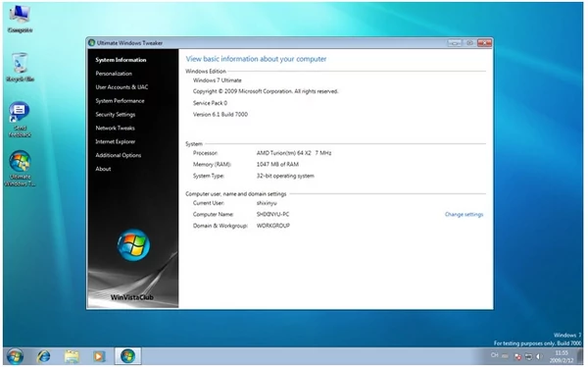Click the Show desktop button on taskbar
Screen dimensions: 588x367
pos(580,356)
